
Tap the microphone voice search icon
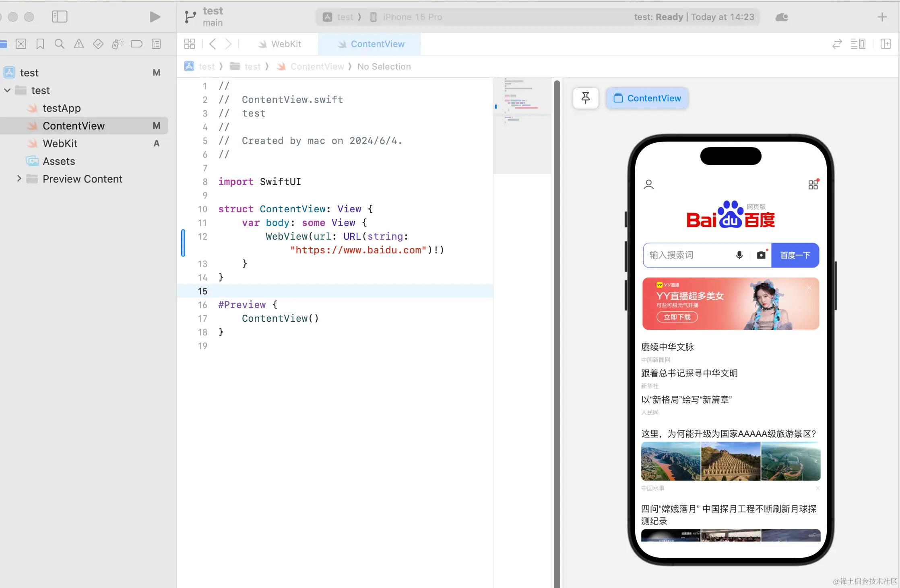[x=739, y=255]
